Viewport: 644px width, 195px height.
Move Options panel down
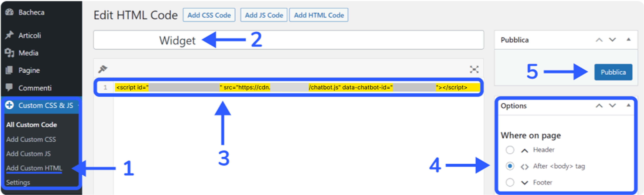click(612, 106)
